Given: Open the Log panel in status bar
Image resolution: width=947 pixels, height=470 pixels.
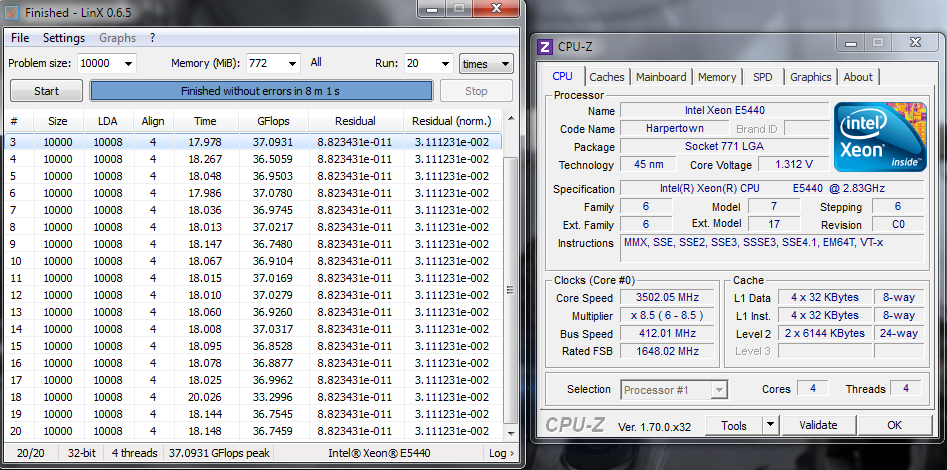Looking at the screenshot, I should [x=501, y=452].
